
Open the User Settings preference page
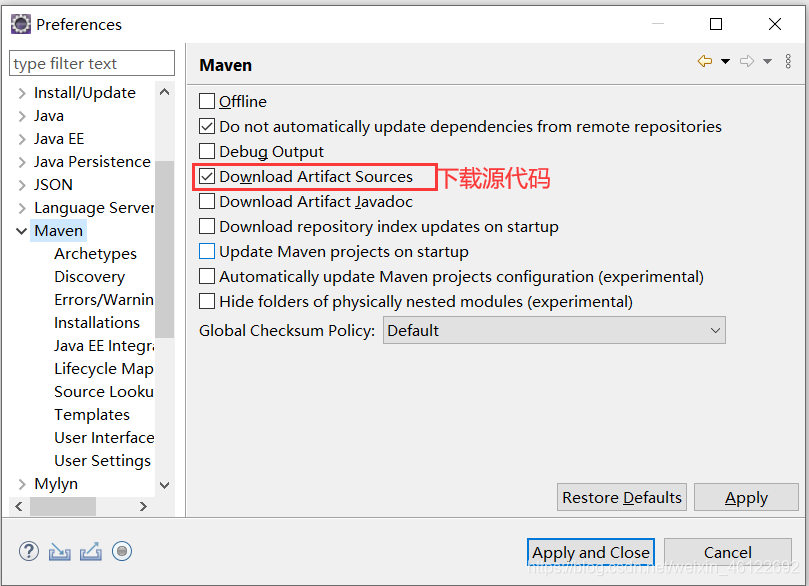[x=103, y=461]
